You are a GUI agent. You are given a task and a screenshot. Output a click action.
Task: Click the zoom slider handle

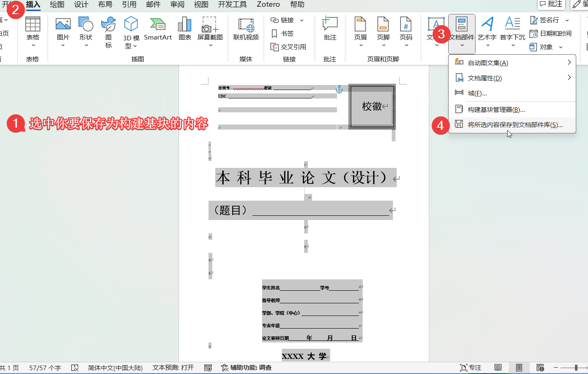pyautogui.click(x=576, y=368)
